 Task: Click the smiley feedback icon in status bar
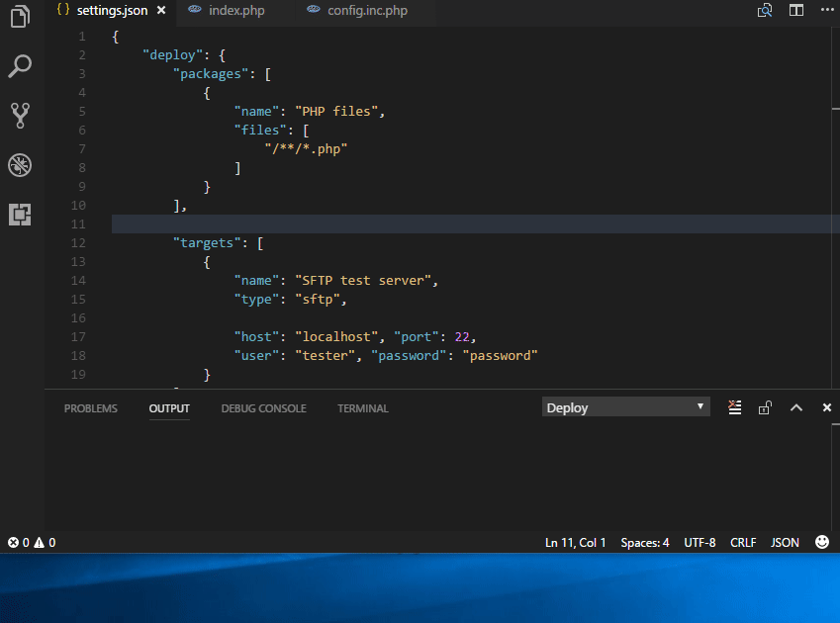click(822, 542)
